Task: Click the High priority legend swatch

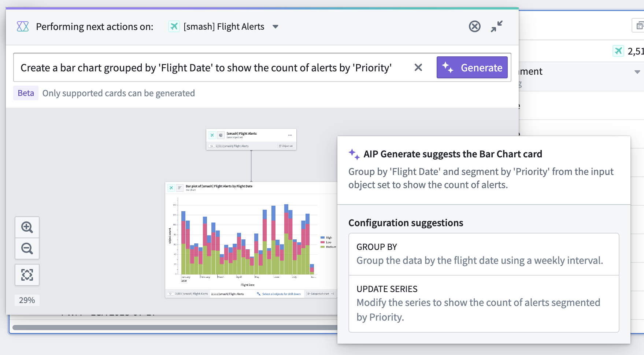Action: click(x=322, y=238)
